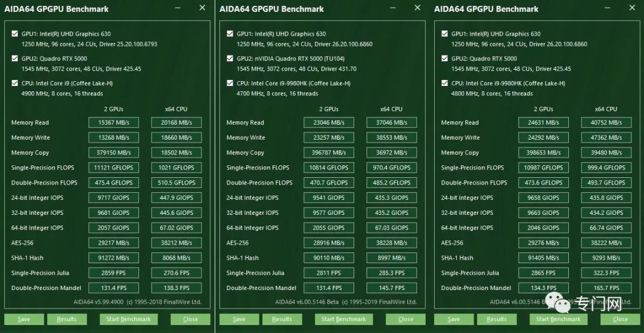Toggle nVIDIA Quadro RTX 5000 (TU104) checkbox
The image size is (644, 333).
click(230, 58)
